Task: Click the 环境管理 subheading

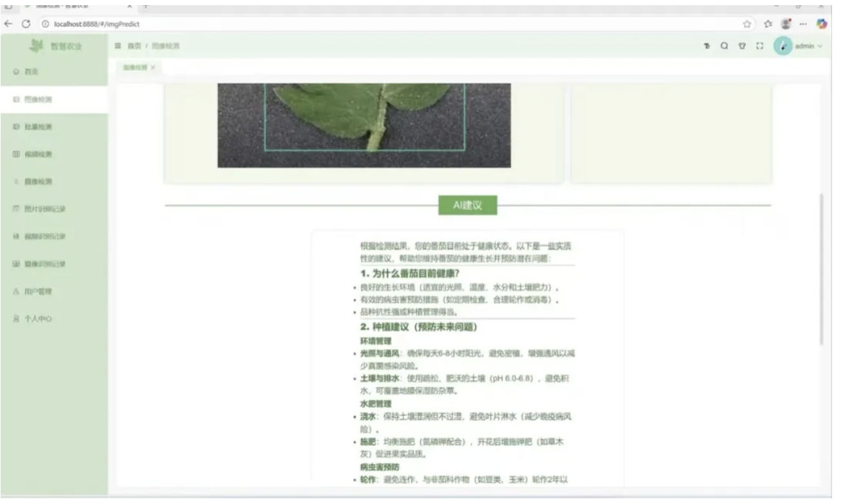Action: [376, 341]
